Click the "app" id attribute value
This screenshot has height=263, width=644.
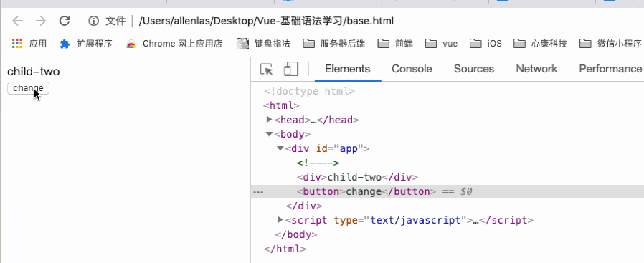[349, 148]
